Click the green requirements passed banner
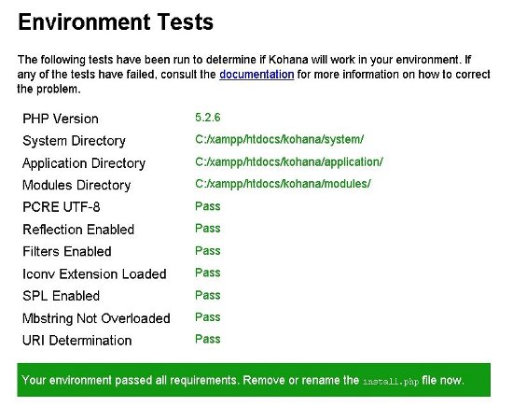The image size is (513, 420). pyautogui.click(x=254, y=380)
